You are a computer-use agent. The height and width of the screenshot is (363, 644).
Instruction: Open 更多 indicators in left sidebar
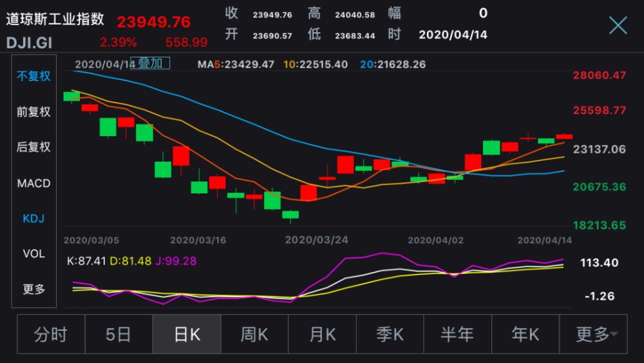(x=33, y=289)
